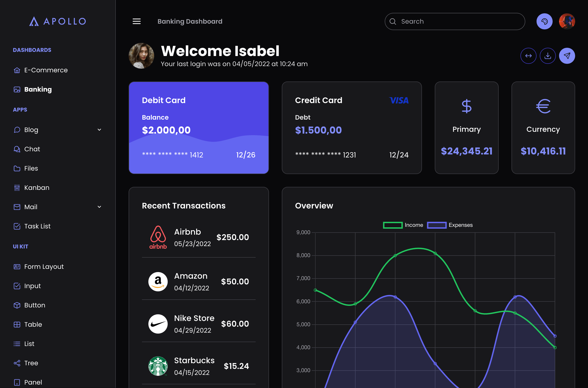588x388 pixels.
Task: Click inside the Search field
Action: pos(455,21)
